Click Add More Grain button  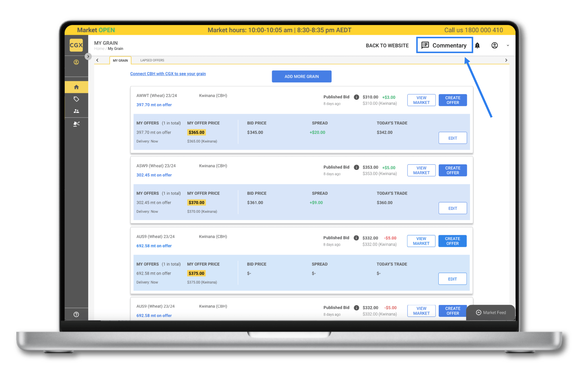(x=301, y=76)
